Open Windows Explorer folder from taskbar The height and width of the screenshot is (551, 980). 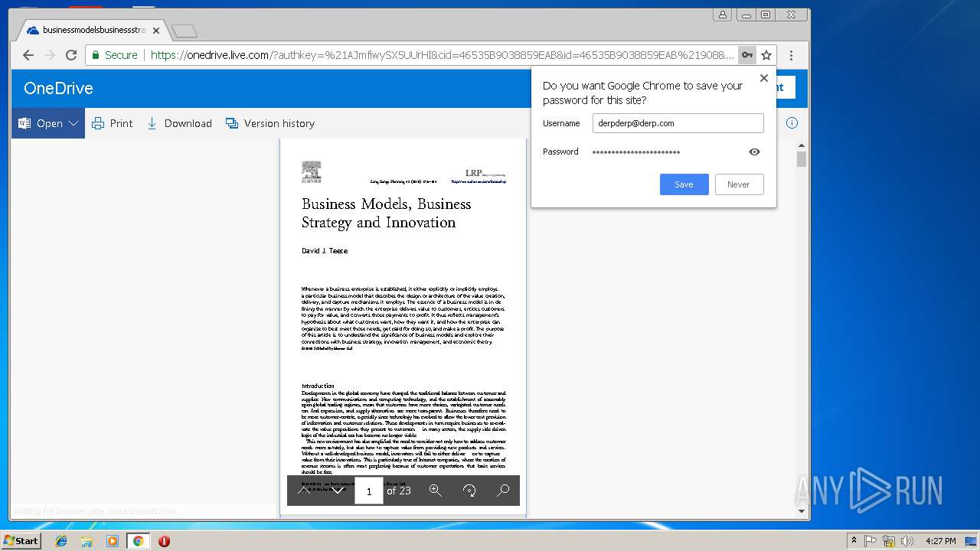[x=87, y=540]
